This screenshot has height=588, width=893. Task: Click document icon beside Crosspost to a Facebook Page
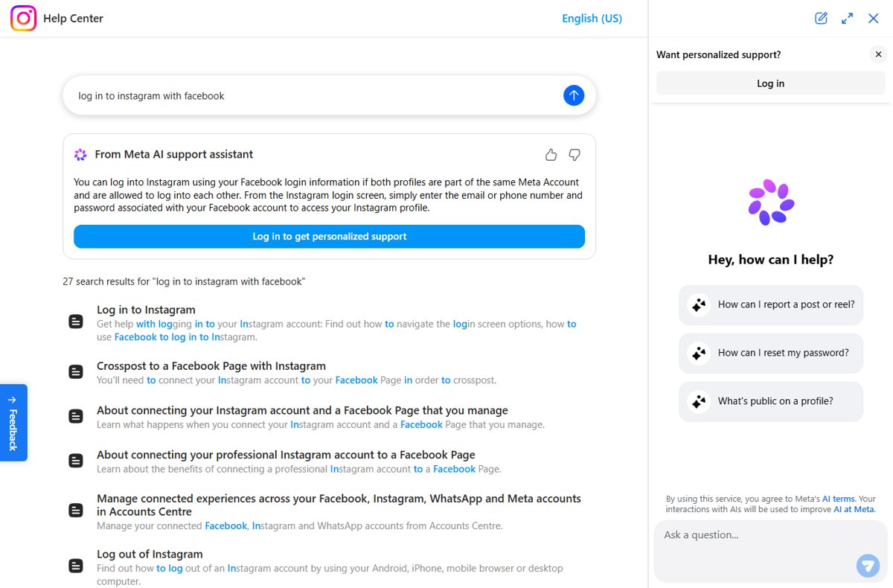(75, 371)
